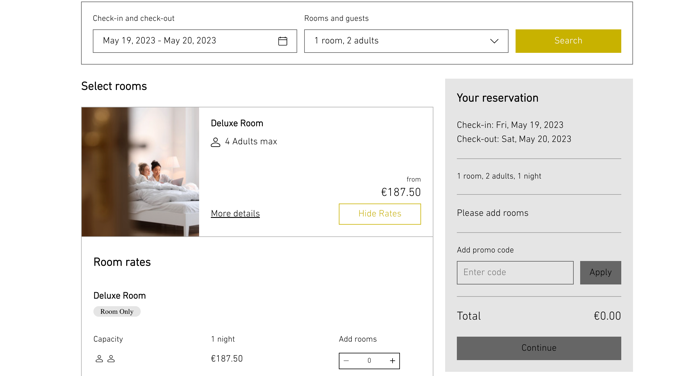Click the €187.50 from price

coord(401,192)
